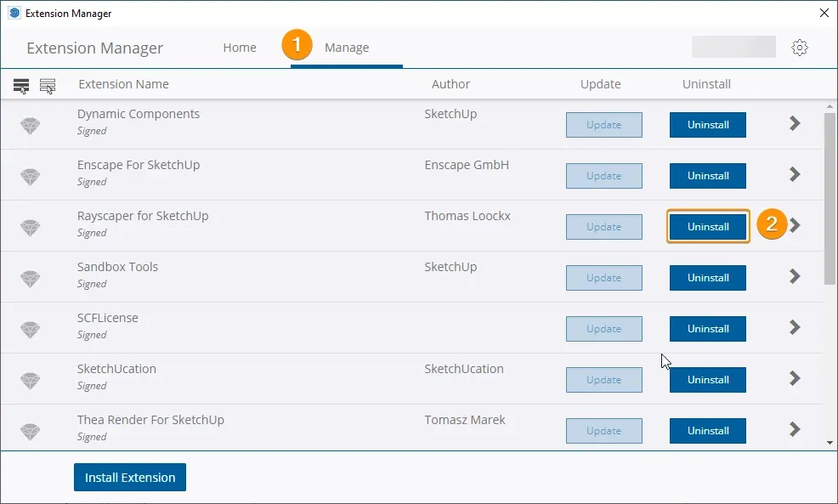Click the Uninstall column header

pos(706,84)
